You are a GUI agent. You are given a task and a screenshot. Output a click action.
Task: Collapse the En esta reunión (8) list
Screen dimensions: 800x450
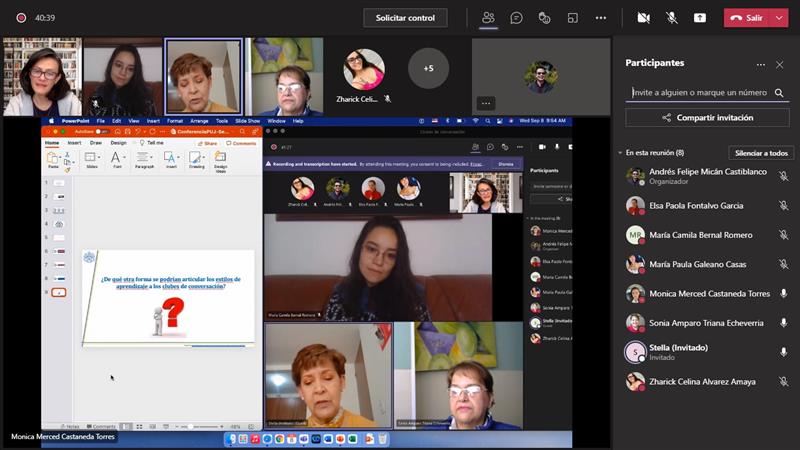[x=620, y=153]
